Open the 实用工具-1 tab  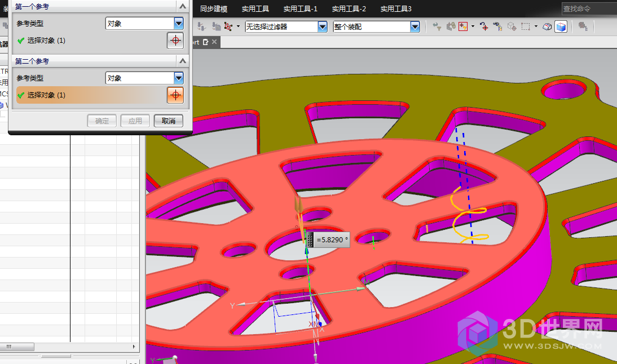tap(300, 8)
